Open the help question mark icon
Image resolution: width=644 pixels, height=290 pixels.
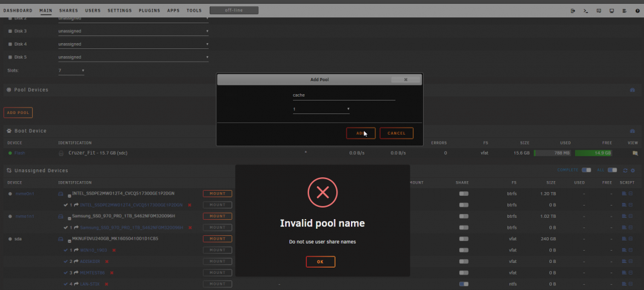click(x=637, y=11)
